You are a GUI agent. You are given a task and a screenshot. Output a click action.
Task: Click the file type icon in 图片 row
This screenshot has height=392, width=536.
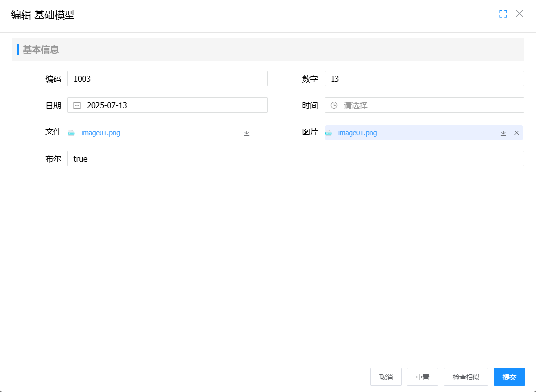click(328, 133)
